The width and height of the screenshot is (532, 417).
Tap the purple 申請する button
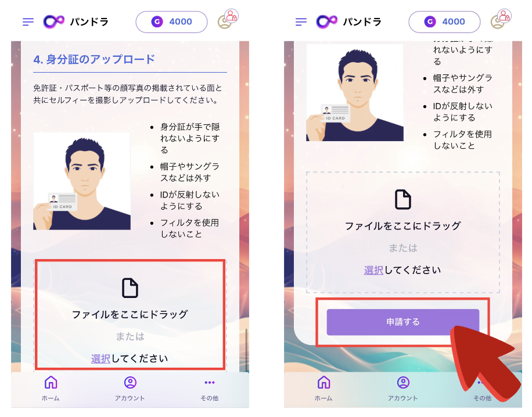(402, 322)
